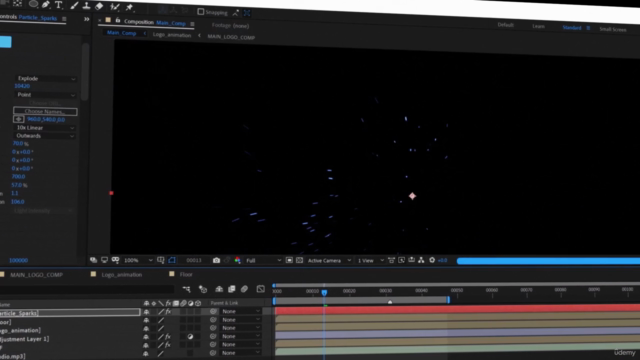Open the 100% magnification dropdown
The height and width of the screenshot is (360, 640).
(x=138, y=260)
